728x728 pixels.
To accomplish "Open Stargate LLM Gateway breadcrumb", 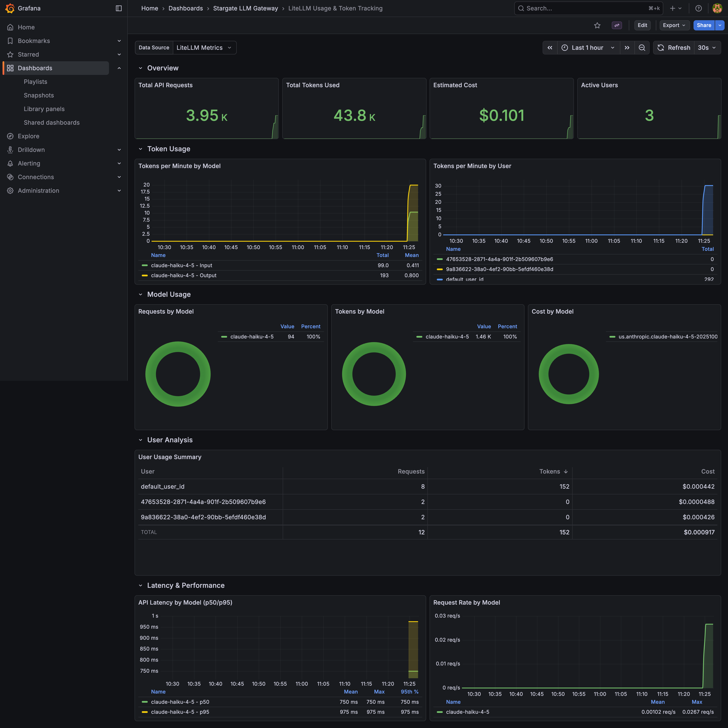I will [245, 8].
